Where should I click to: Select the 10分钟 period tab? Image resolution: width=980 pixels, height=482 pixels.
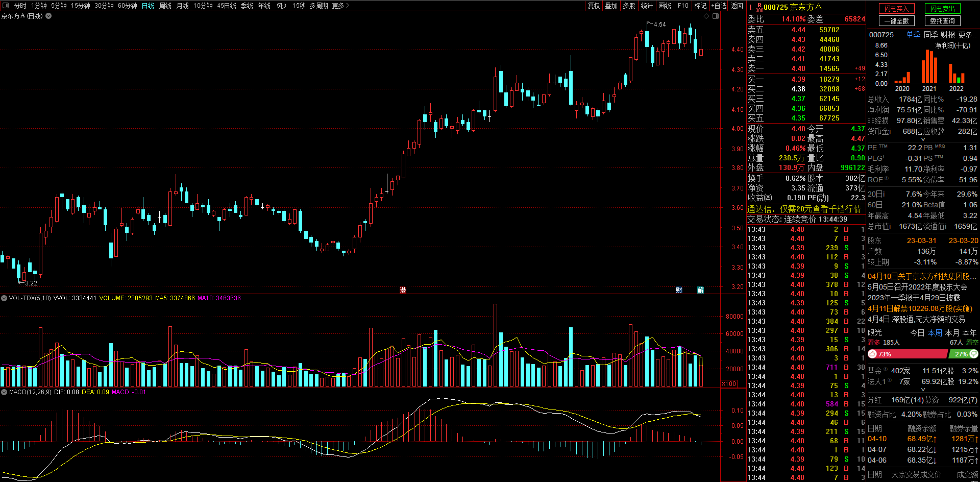203,6
